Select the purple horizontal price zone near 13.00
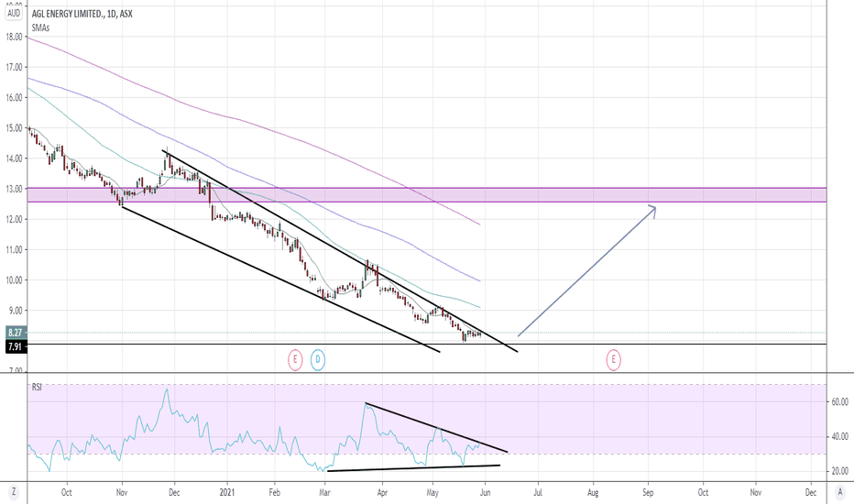 tap(427, 195)
